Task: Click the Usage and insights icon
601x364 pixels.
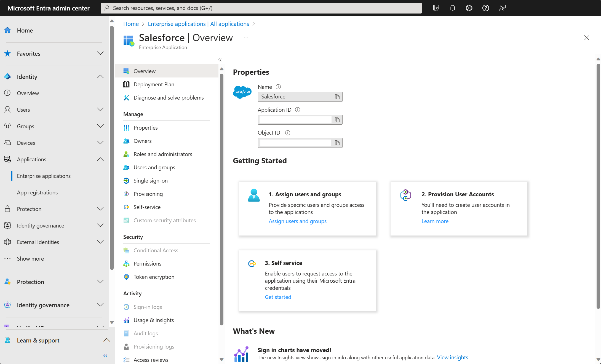Action: point(126,320)
